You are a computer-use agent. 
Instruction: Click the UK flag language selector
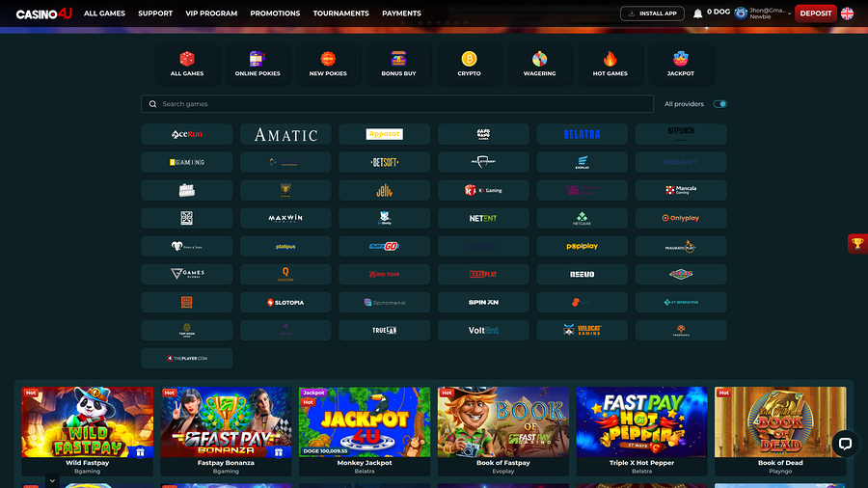point(847,14)
